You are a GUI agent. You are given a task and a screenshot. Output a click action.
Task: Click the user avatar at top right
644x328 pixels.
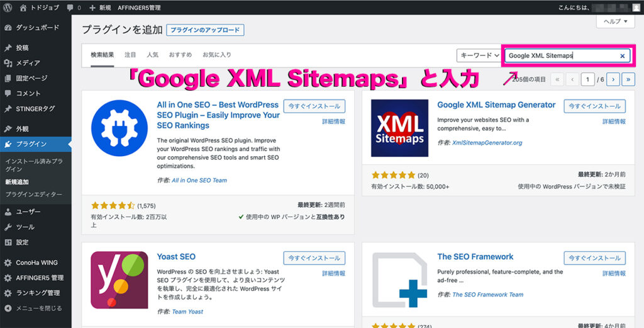tap(636, 8)
